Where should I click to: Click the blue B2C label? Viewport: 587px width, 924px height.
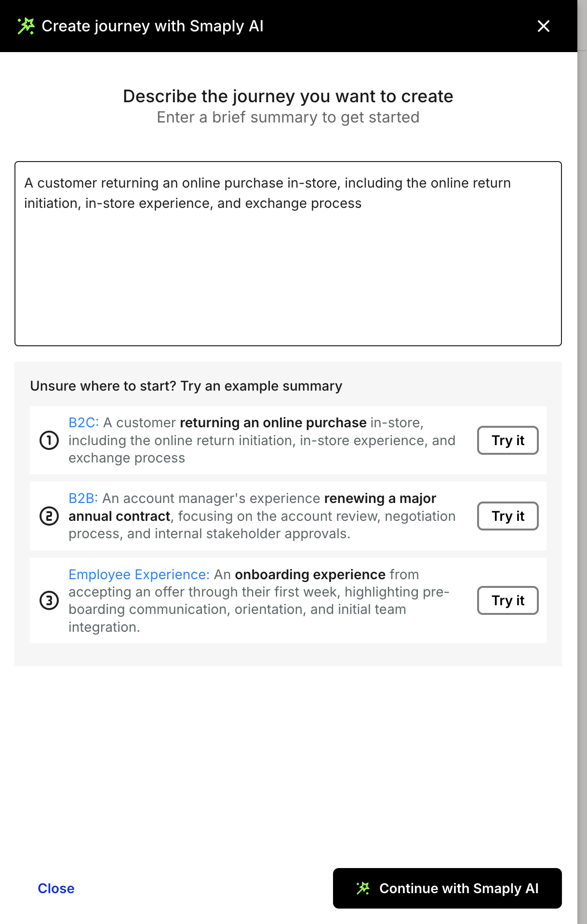(83, 423)
